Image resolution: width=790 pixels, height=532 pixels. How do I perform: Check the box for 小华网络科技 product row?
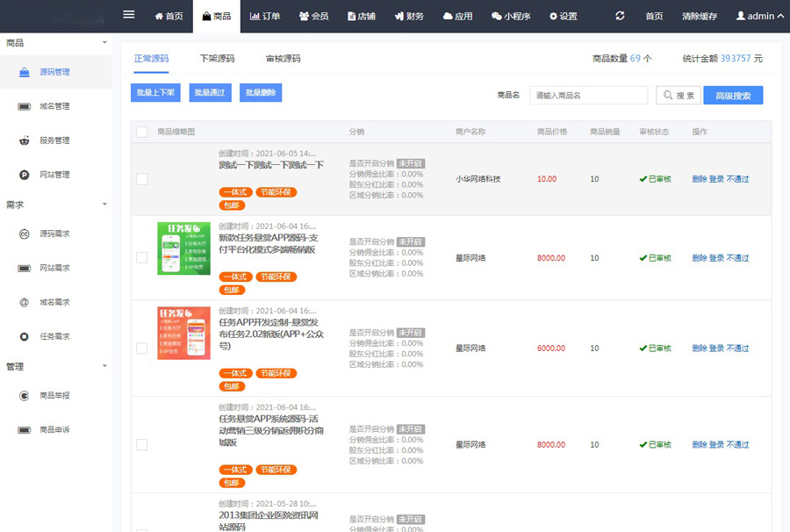tap(142, 179)
